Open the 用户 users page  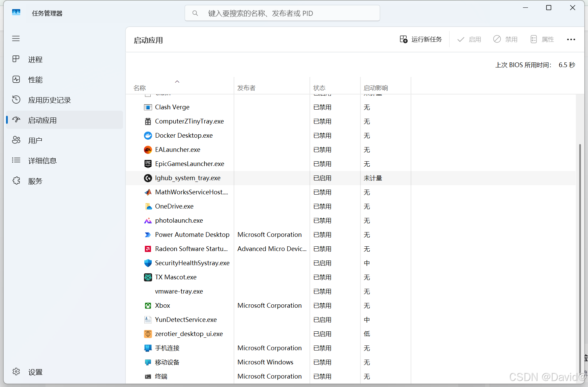[x=64, y=140]
